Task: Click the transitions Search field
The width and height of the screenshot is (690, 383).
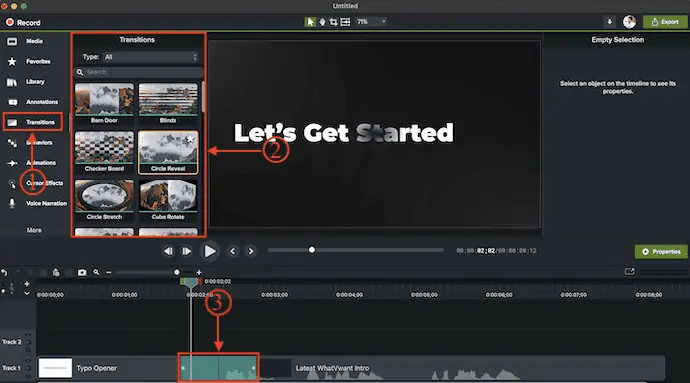Action: tap(139, 72)
